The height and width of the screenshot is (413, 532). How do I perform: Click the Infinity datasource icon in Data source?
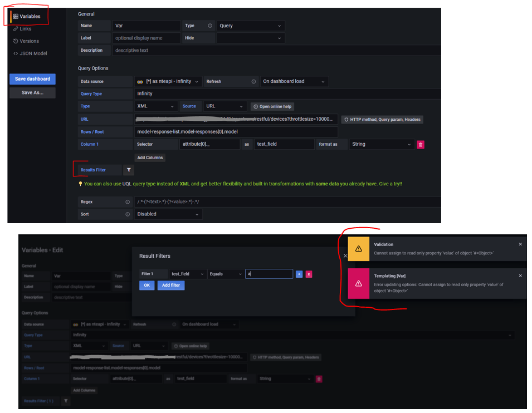click(x=139, y=81)
